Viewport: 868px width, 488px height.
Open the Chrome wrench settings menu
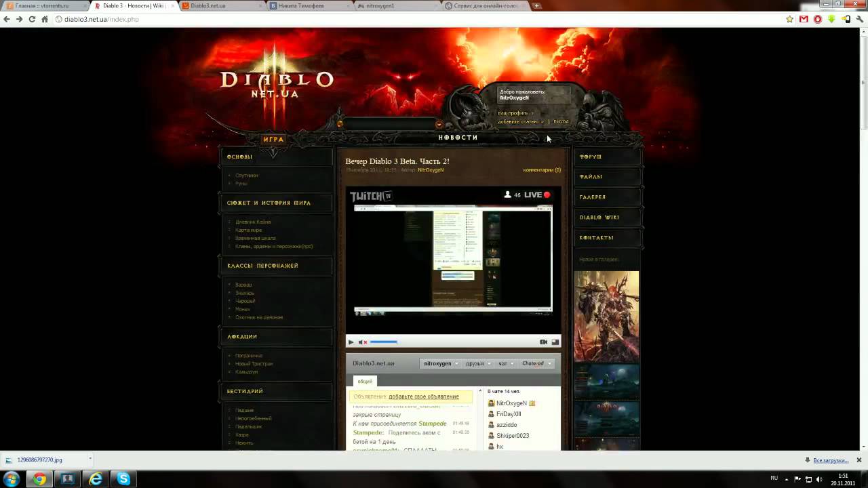click(x=860, y=19)
